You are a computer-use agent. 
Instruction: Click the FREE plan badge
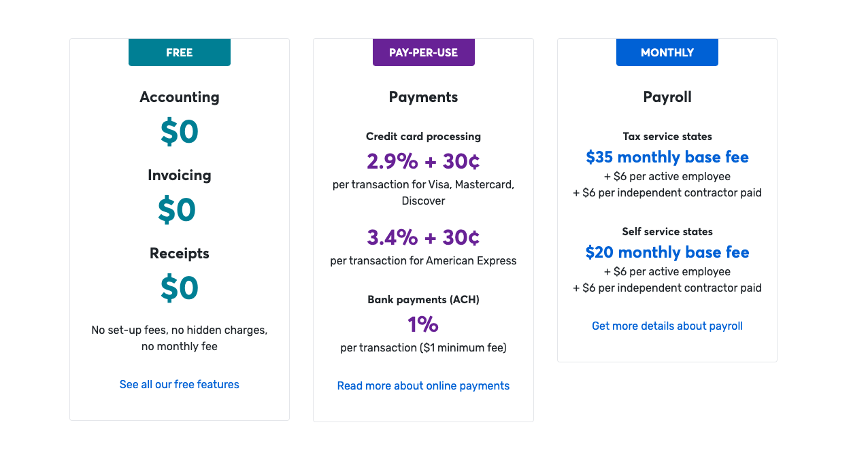click(180, 52)
